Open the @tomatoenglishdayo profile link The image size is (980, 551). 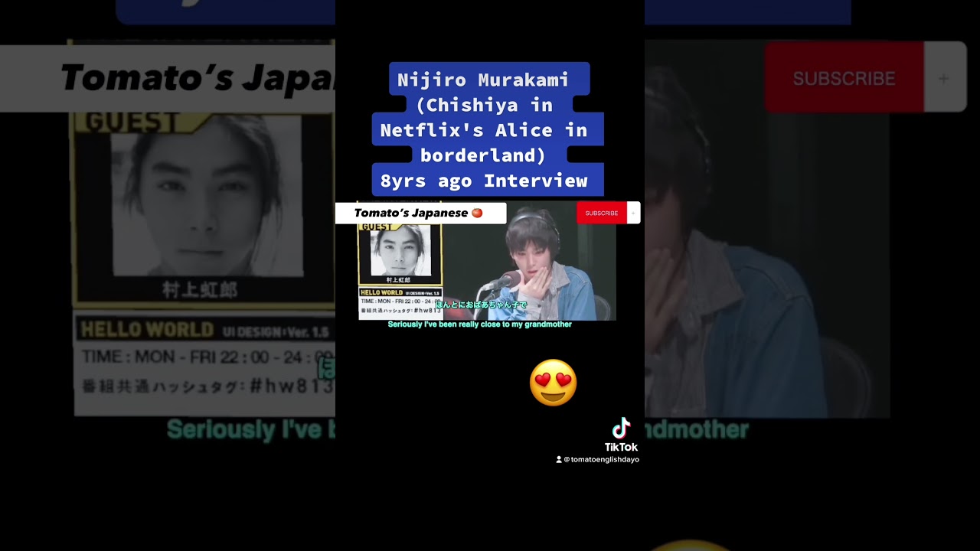pos(602,459)
